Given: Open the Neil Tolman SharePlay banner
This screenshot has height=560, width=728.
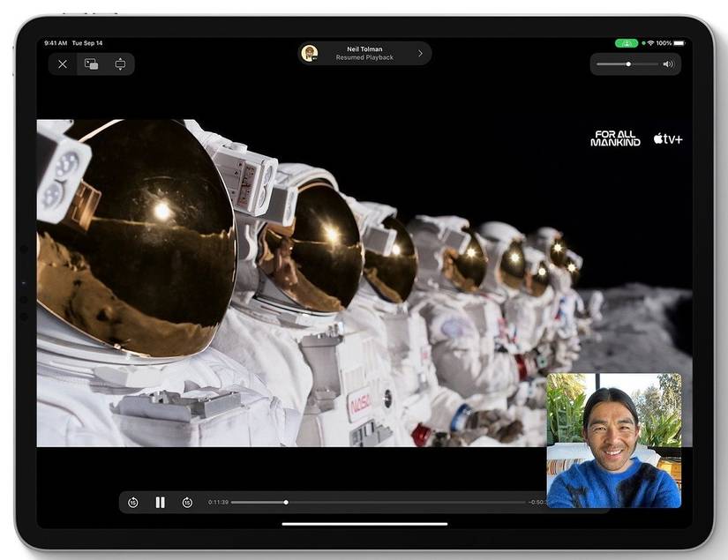Looking at the screenshot, I should 364,54.
